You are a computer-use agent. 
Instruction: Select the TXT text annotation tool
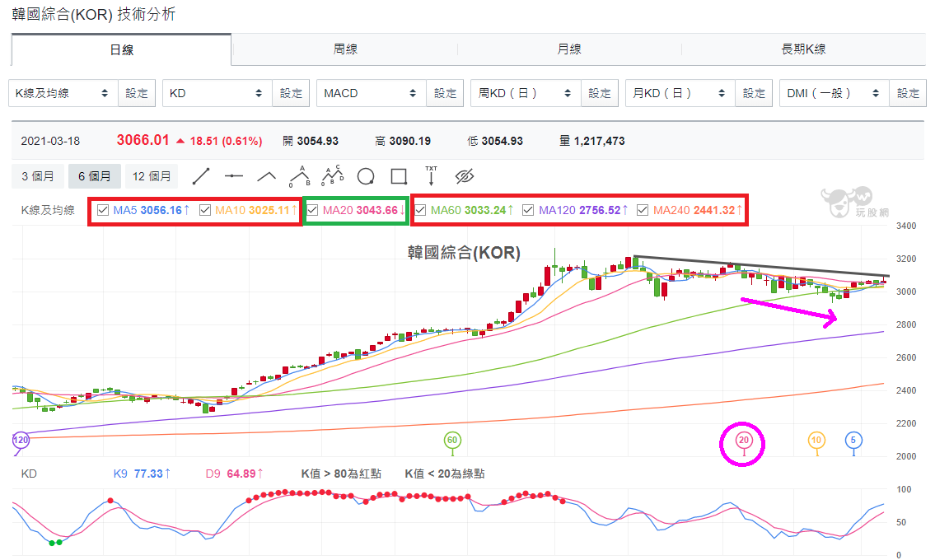431,176
